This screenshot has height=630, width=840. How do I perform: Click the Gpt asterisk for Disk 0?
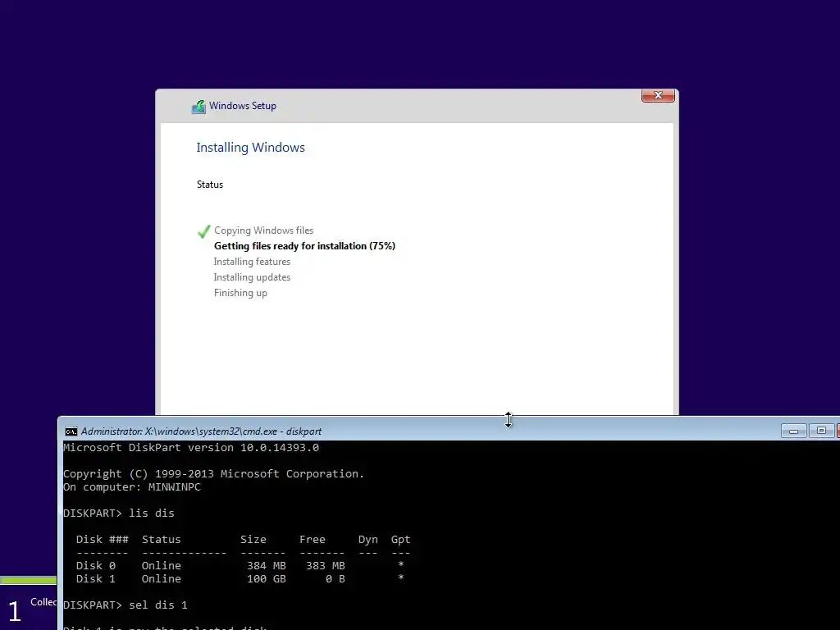tap(400, 564)
